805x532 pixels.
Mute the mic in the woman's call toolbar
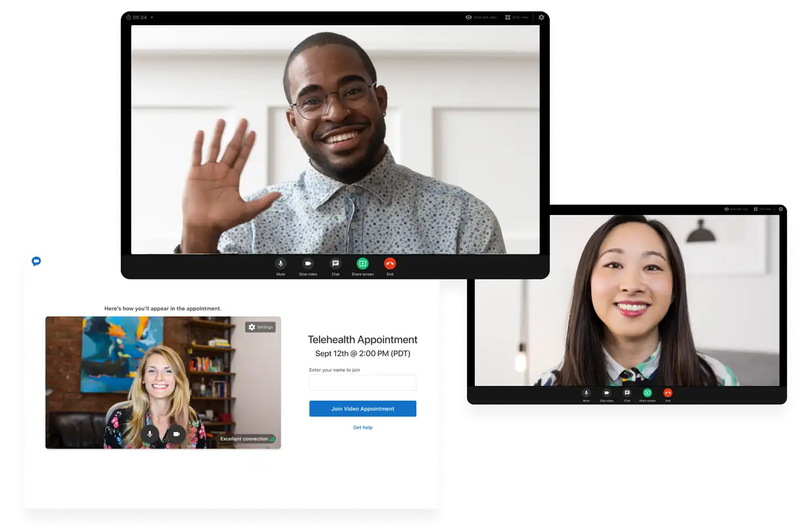click(x=586, y=393)
